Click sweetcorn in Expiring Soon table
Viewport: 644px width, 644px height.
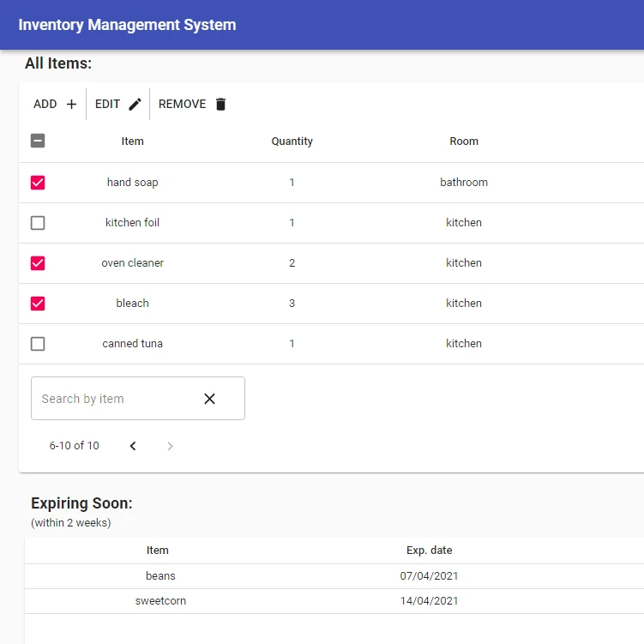160,601
